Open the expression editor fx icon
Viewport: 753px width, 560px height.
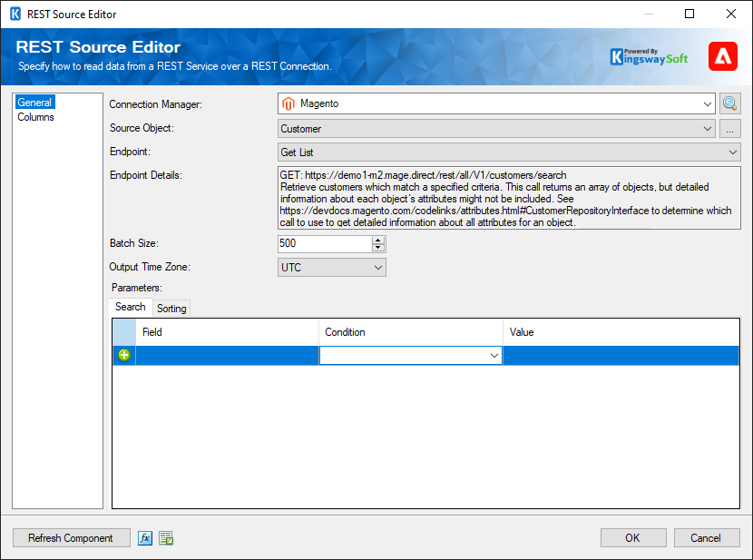pos(145,538)
